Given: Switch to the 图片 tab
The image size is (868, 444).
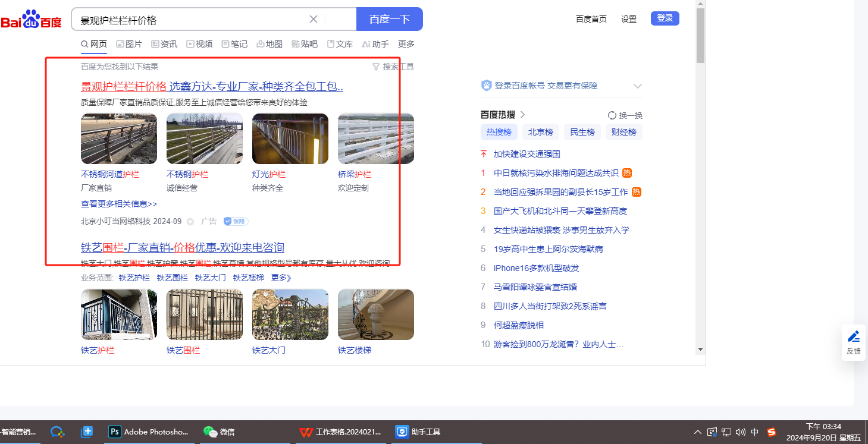Looking at the screenshot, I should click(x=129, y=44).
